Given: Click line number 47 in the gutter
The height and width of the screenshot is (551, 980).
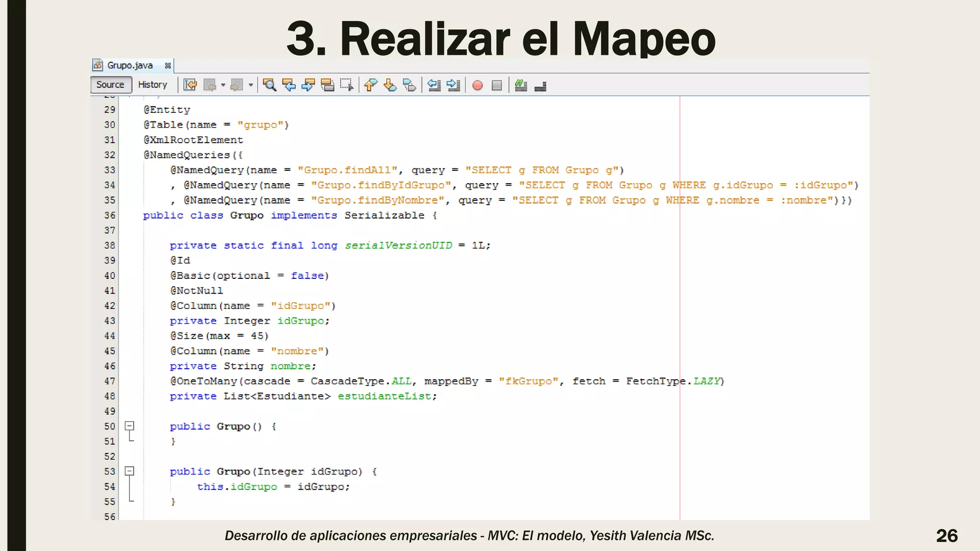Looking at the screenshot, I should pos(110,381).
